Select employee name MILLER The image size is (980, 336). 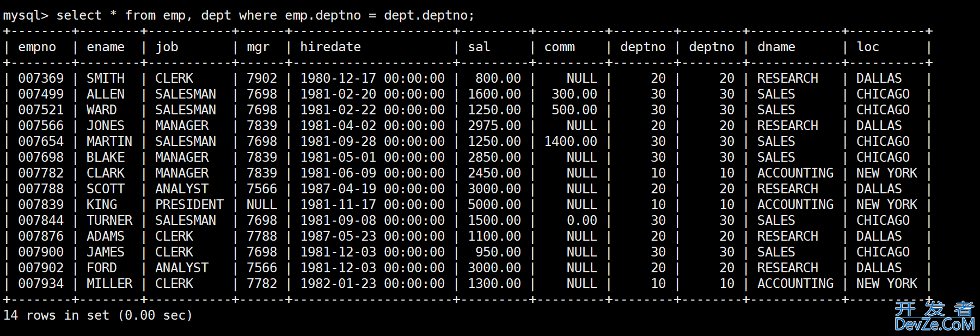pos(109,284)
